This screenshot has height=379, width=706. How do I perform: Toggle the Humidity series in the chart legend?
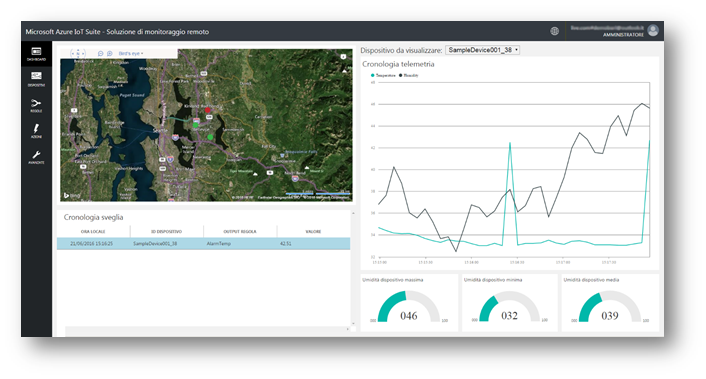tap(409, 75)
